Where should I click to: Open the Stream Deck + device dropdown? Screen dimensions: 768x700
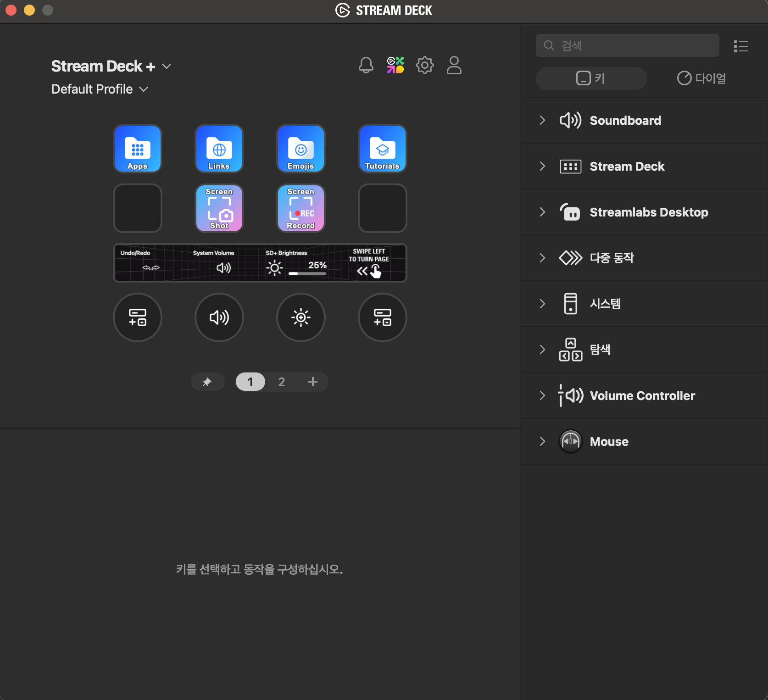click(111, 66)
